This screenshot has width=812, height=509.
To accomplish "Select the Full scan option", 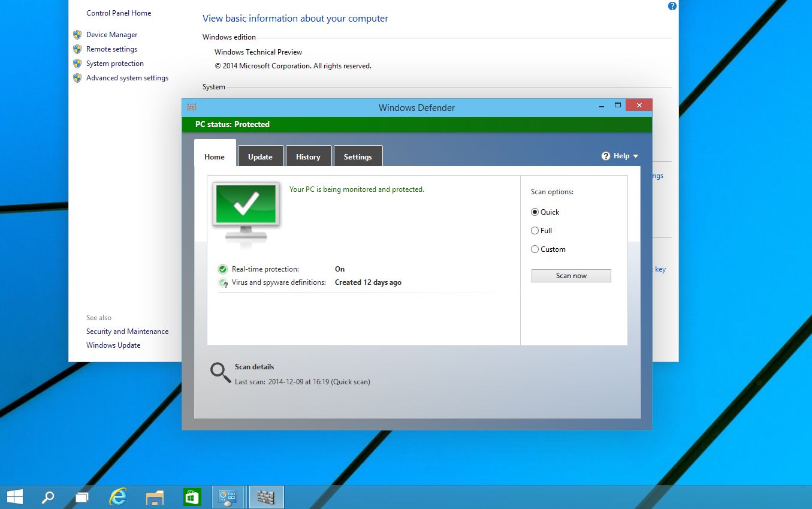I will 535,231.
